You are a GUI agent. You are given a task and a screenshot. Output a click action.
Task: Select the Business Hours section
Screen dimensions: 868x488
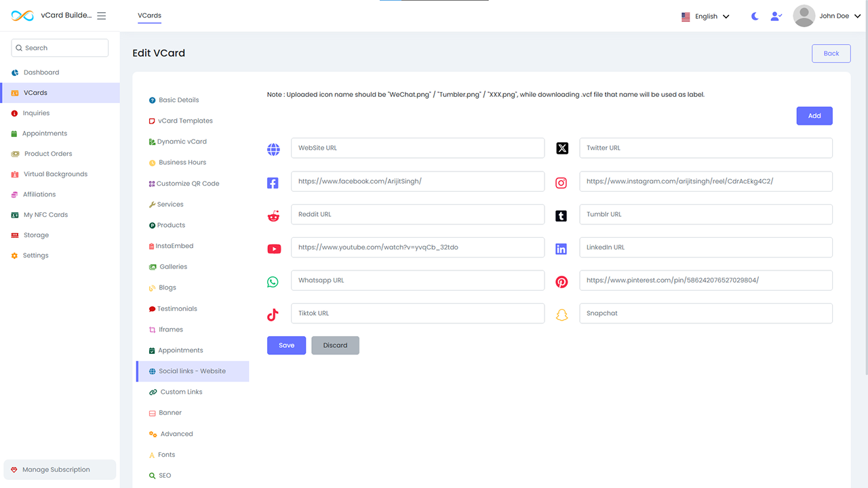182,163
